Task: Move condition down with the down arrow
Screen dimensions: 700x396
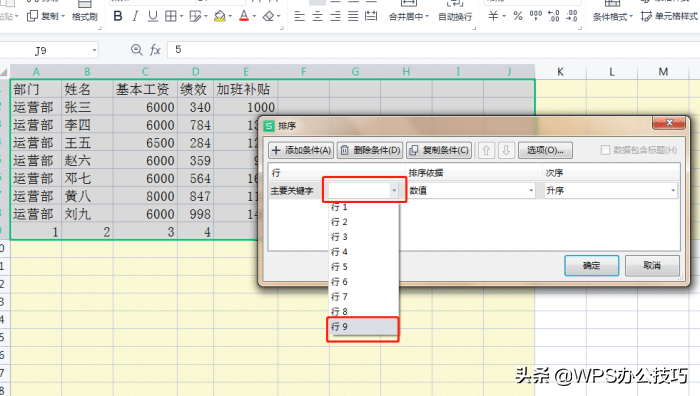Action: point(506,150)
